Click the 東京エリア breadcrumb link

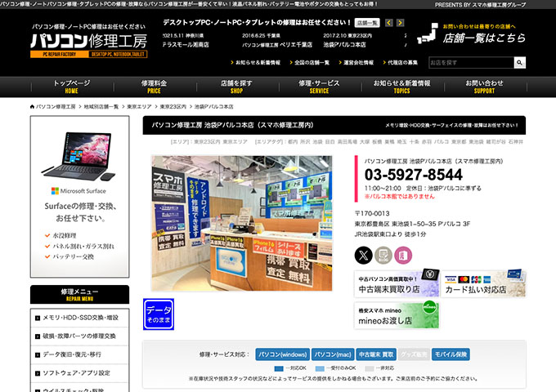coord(139,107)
